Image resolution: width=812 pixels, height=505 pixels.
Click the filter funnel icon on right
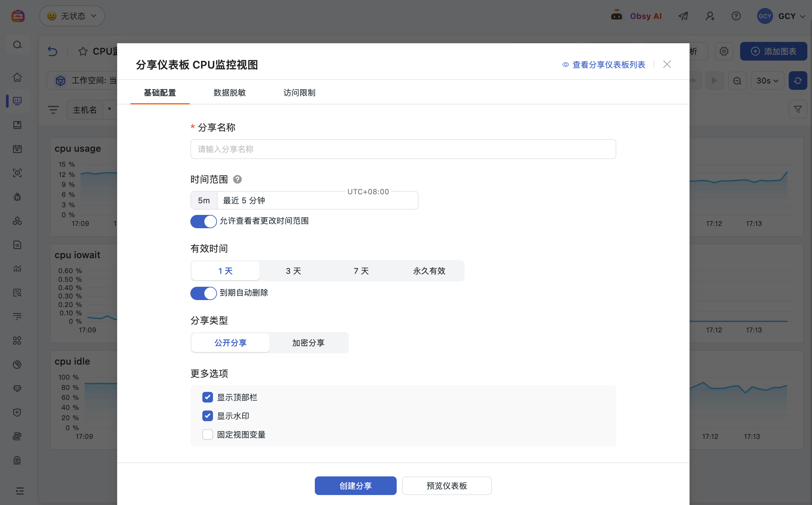click(798, 109)
